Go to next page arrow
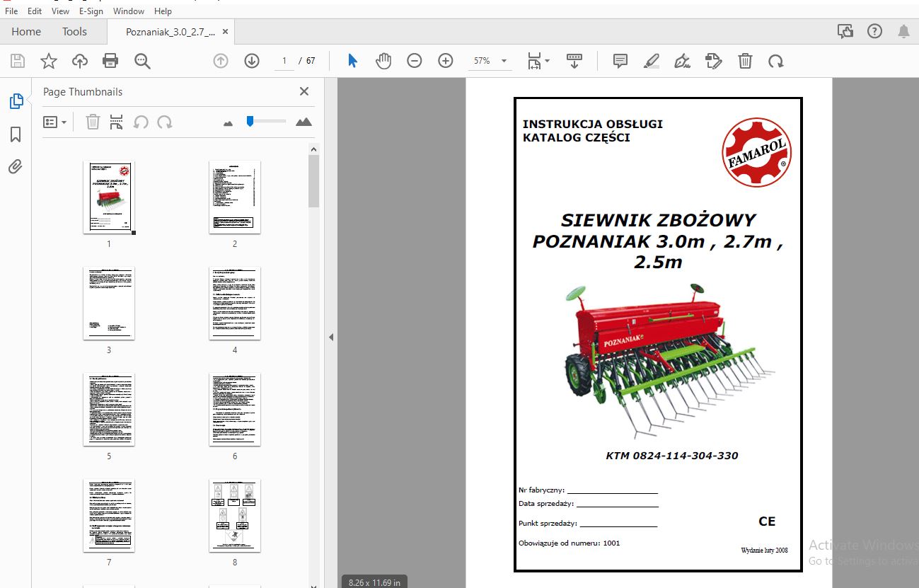Viewport: 919px width, 588px height. pyautogui.click(x=252, y=61)
